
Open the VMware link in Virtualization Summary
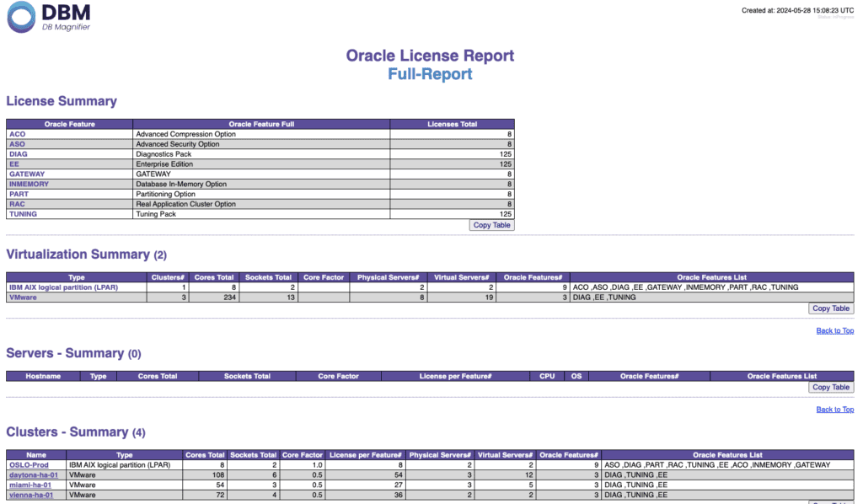[23, 298]
